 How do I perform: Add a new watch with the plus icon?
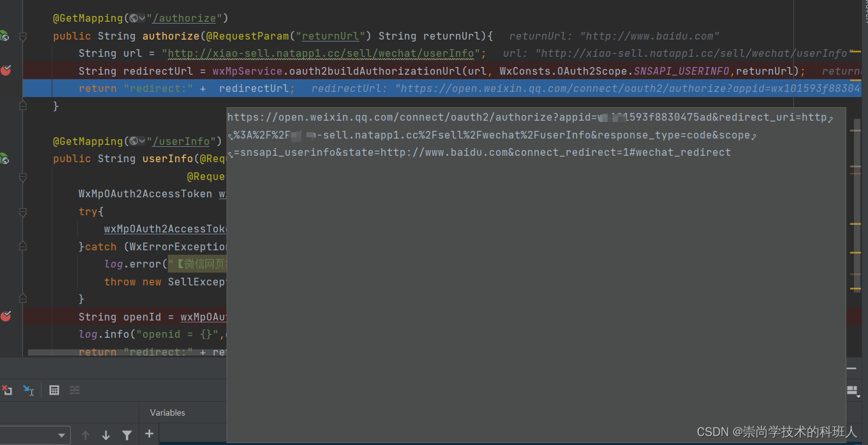tap(149, 434)
